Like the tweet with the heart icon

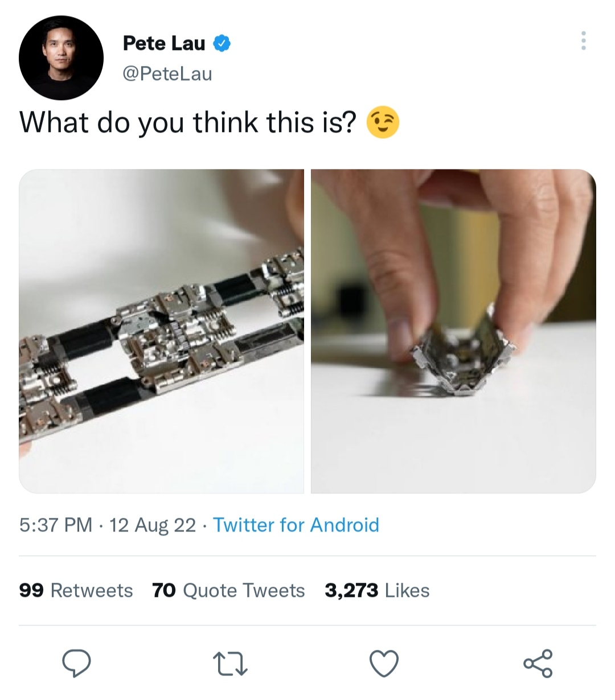coord(384,664)
